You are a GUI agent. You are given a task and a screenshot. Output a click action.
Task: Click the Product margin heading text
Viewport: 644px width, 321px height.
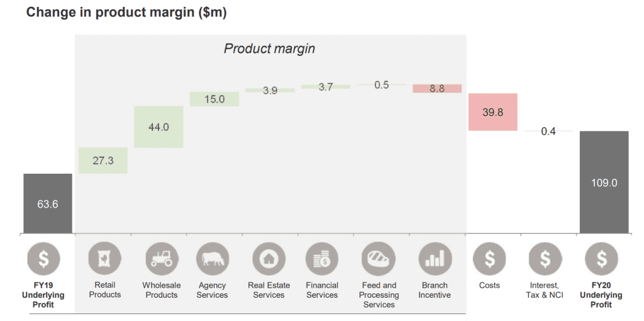[x=269, y=48]
